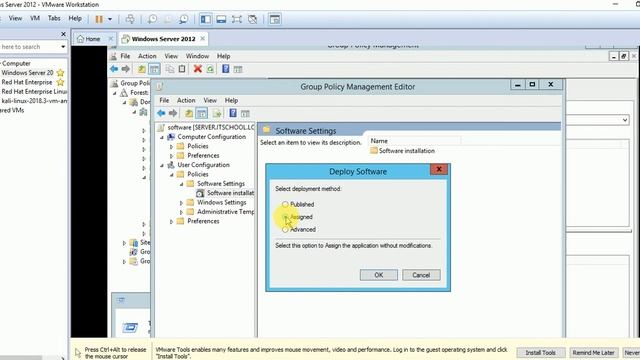Open Window menu in Group Policy Management

click(197, 56)
